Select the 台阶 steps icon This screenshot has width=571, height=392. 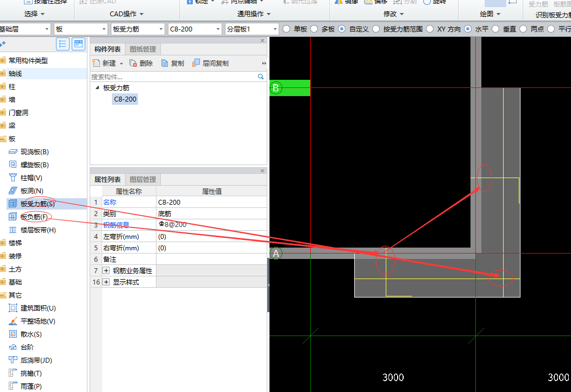click(x=12, y=347)
